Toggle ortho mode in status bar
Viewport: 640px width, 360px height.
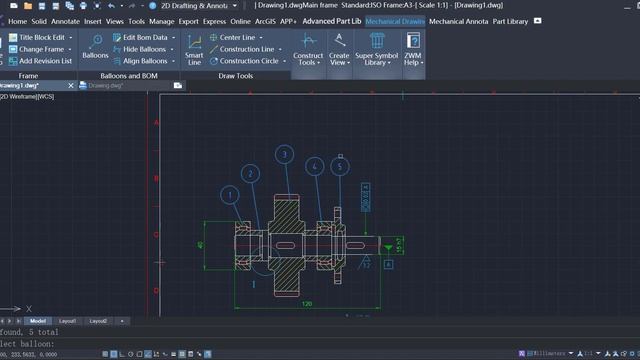click(x=122, y=354)
